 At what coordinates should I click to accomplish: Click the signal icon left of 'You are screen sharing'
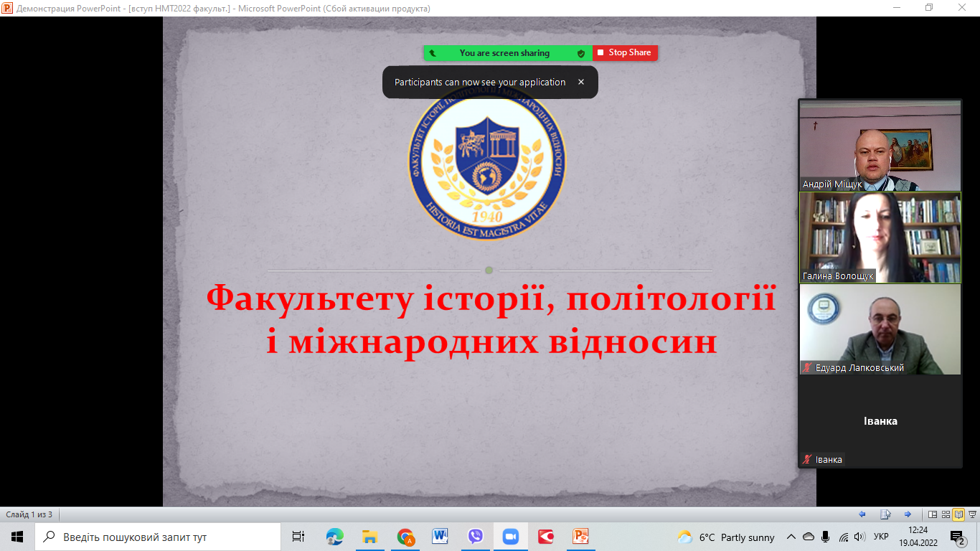point(433,53)
